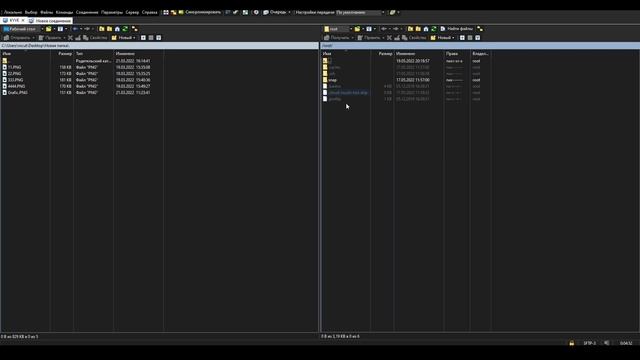Click the local panel open-folder icon

(x=49, y=29)
